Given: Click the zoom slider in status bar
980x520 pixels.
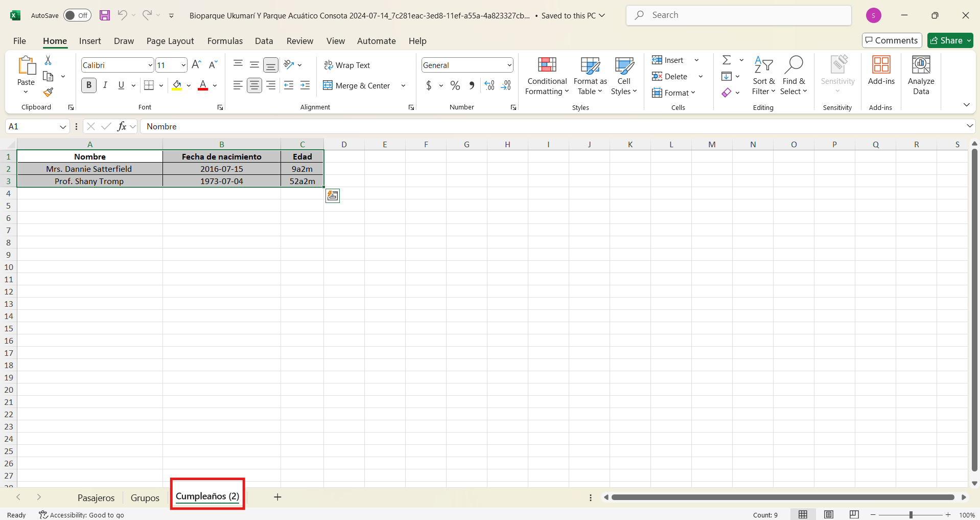Looking at the screenshot, I should click(x=911, y=515).
